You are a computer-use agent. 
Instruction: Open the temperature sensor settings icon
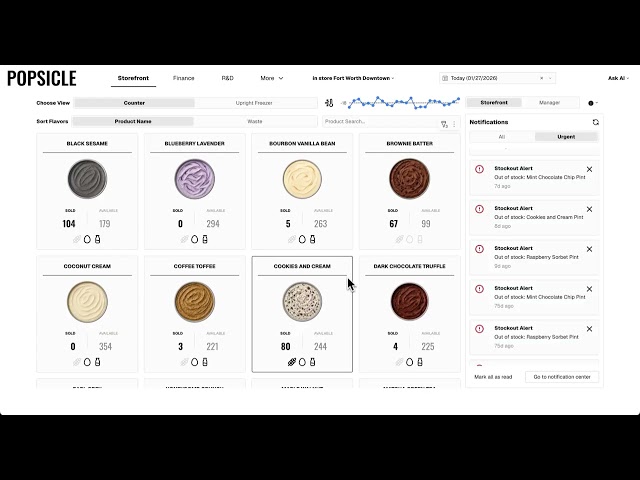click(329, 103)
